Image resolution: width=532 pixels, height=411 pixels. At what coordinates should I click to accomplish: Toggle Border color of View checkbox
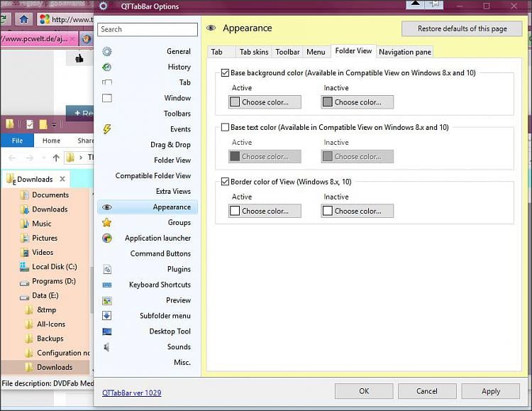point(225,182)
